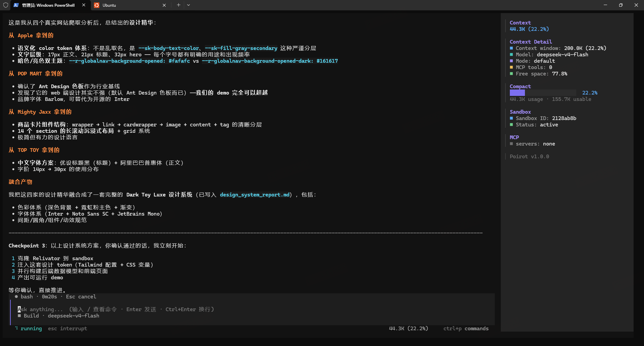
Task: Click the 从 POP MART 拿到的 heading
Action: click(36, 74)
